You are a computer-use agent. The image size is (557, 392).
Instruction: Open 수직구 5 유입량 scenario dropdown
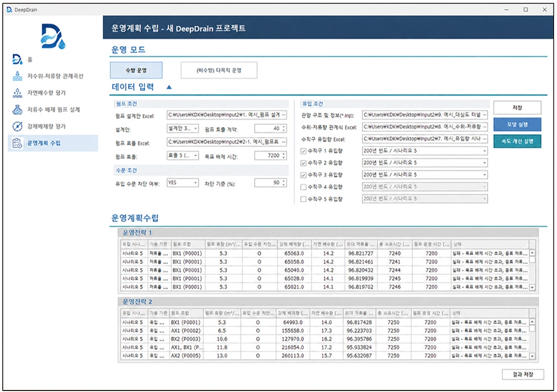point(425,199)
